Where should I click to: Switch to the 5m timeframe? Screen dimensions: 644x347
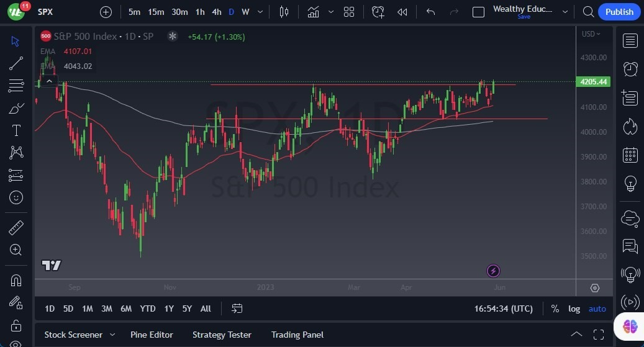[x=134, y=12]
